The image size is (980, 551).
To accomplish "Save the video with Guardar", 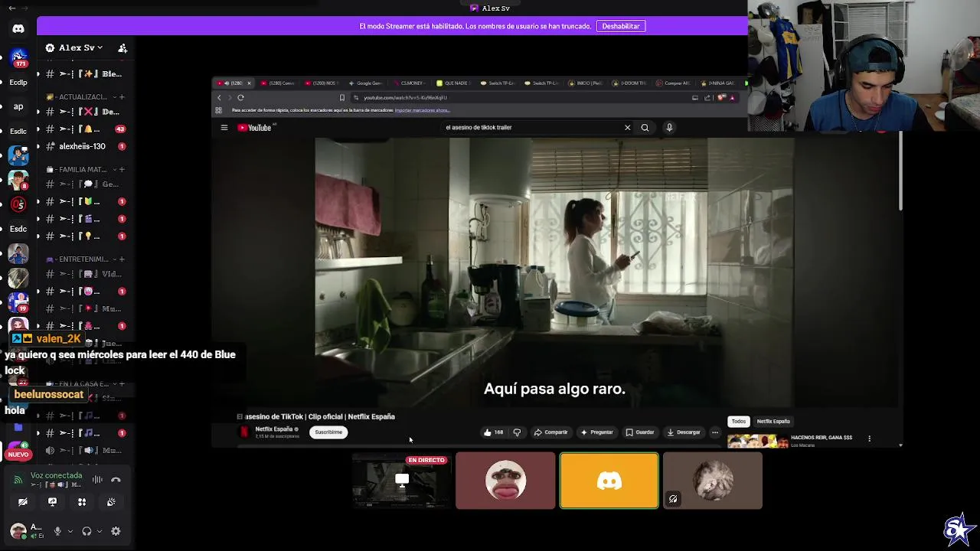I will click(x=640, y=432).
